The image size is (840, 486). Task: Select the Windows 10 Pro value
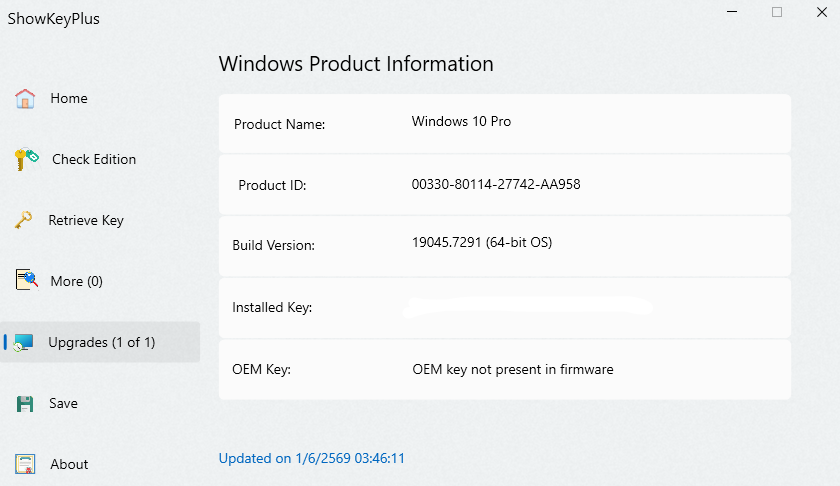click(461, 121)
